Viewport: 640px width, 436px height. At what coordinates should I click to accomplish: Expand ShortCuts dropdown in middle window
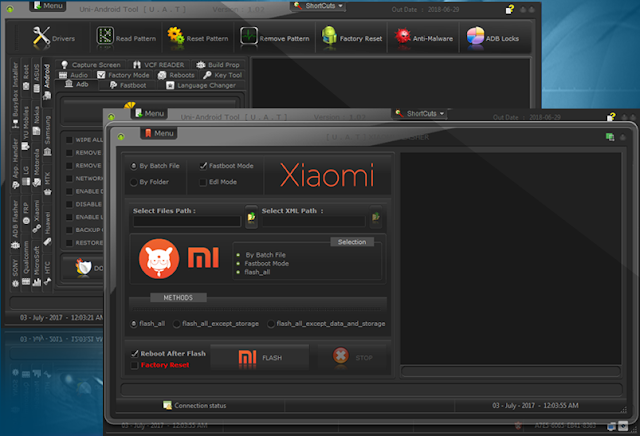pos(420,113)
